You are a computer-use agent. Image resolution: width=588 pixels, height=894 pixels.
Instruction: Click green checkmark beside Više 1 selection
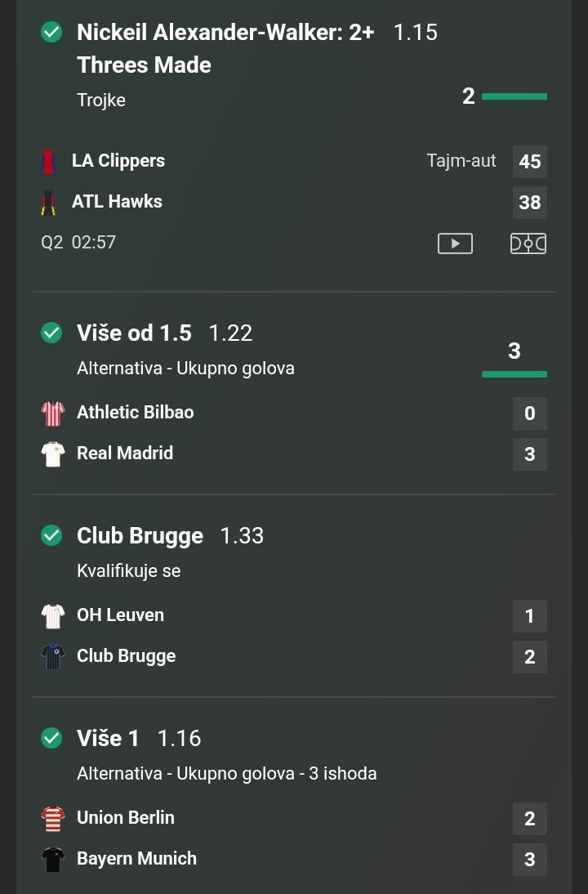pos(51,738)
